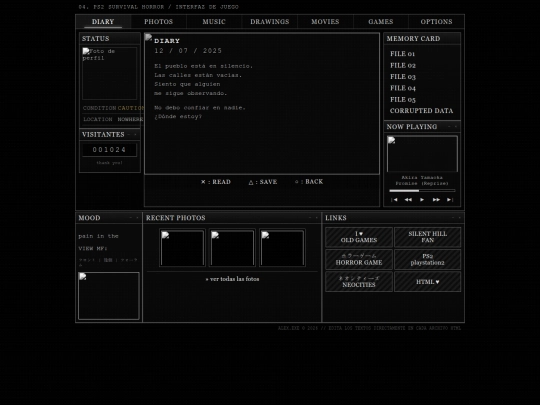Click the ✕ : READ control

click(216, 182)
